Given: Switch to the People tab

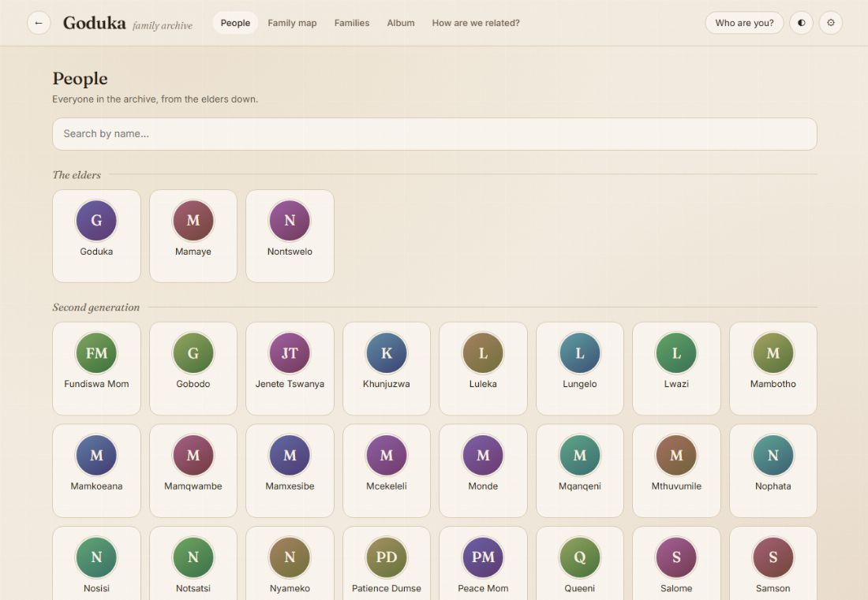Looking at the screenshot, I should click(235, 23).
